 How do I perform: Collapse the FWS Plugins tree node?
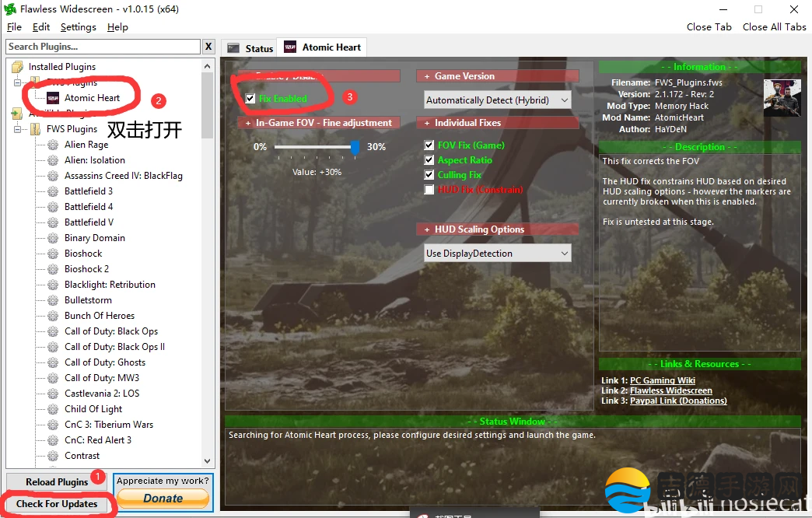(x=18, y=129)
